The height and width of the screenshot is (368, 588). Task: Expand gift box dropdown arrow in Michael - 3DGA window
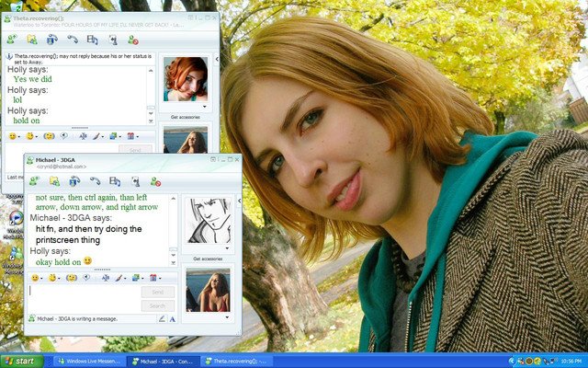160,279
